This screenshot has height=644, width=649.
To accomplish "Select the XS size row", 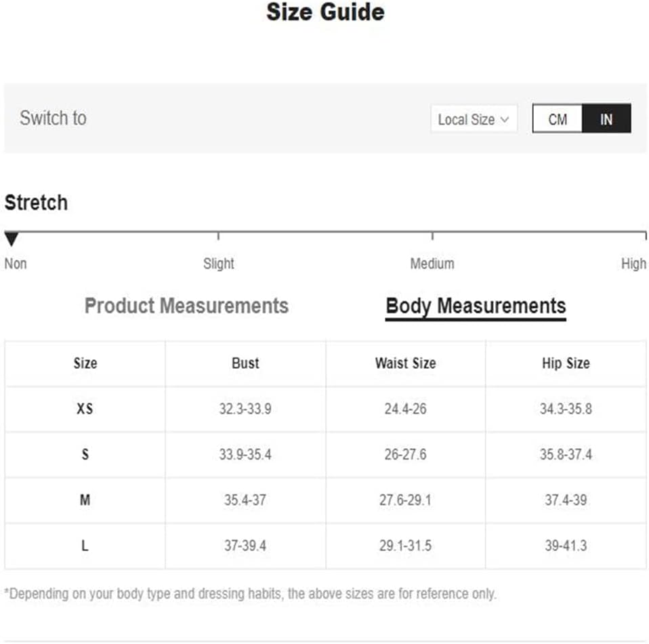I will pos(85,409).
